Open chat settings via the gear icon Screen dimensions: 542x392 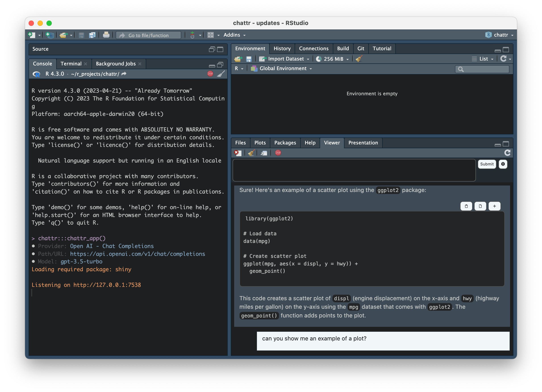[x=503, y=164]
